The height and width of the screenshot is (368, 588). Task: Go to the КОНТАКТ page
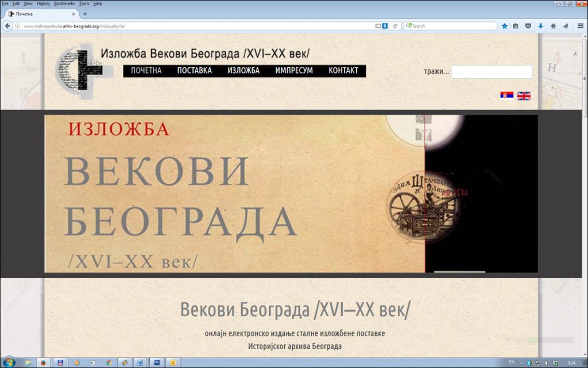click(x=343, y=71)
